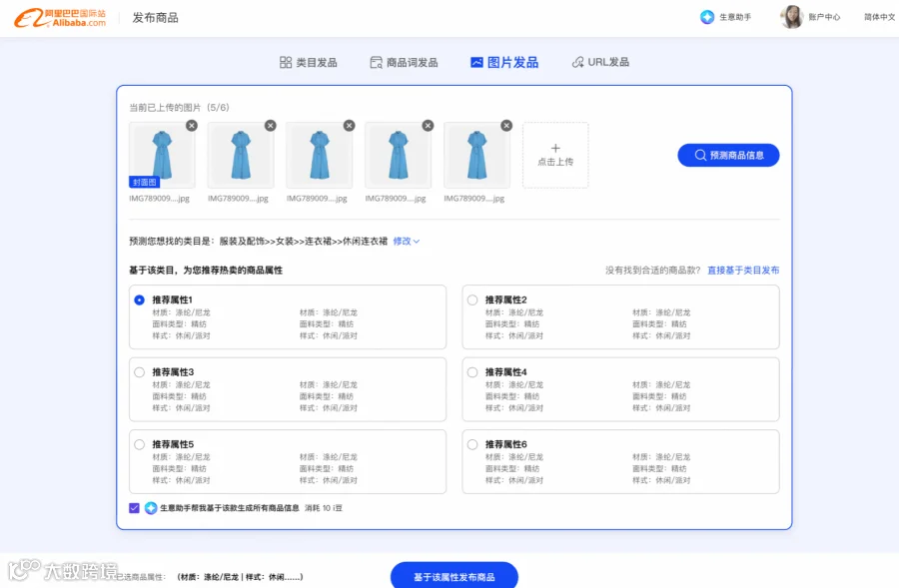
Task: Expand the 修改 category dropdown
Action: 407,242
